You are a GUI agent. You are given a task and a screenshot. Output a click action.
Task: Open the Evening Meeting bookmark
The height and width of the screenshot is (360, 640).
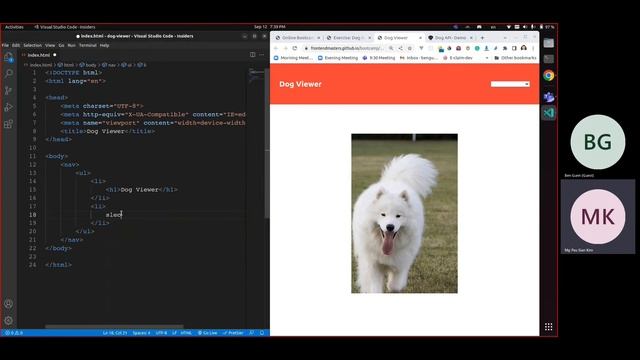(x=338, y=58)
